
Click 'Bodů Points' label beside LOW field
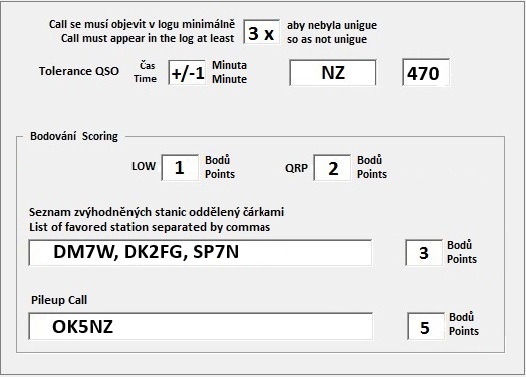point(220,167)
